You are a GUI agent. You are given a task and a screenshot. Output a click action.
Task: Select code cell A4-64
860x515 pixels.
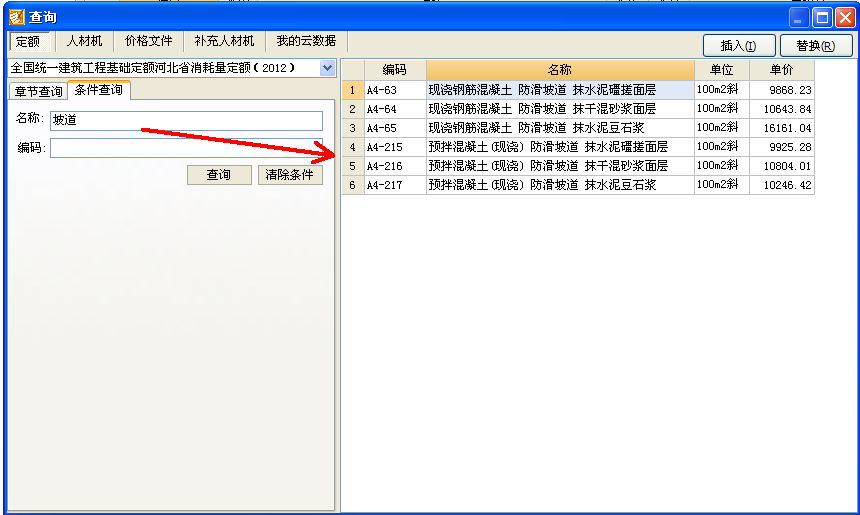(x=395, y=109)
